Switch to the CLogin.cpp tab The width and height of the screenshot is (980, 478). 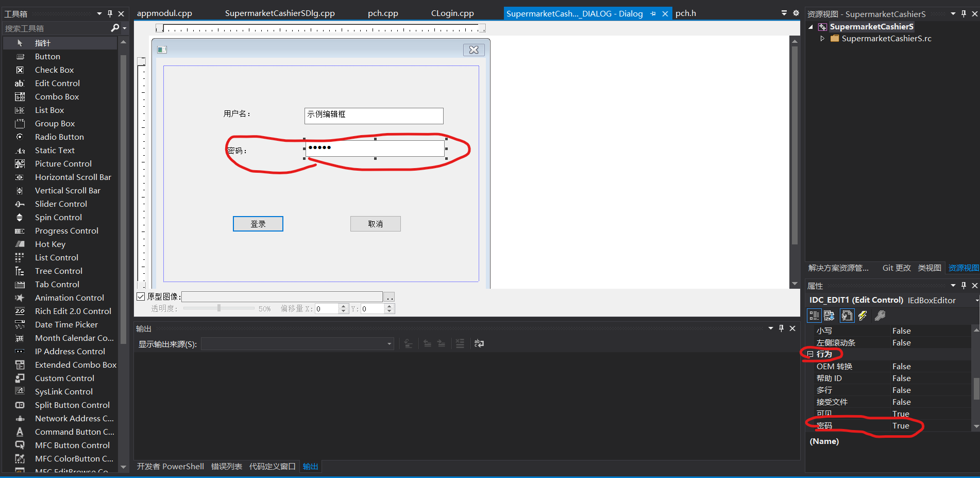pyautogui.click(x=452, y=13)
